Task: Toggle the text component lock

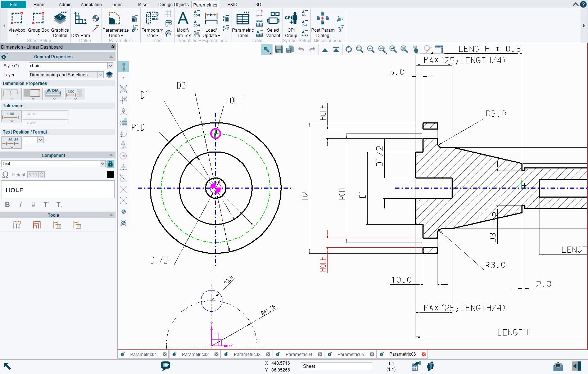Action: pos(110,164)
